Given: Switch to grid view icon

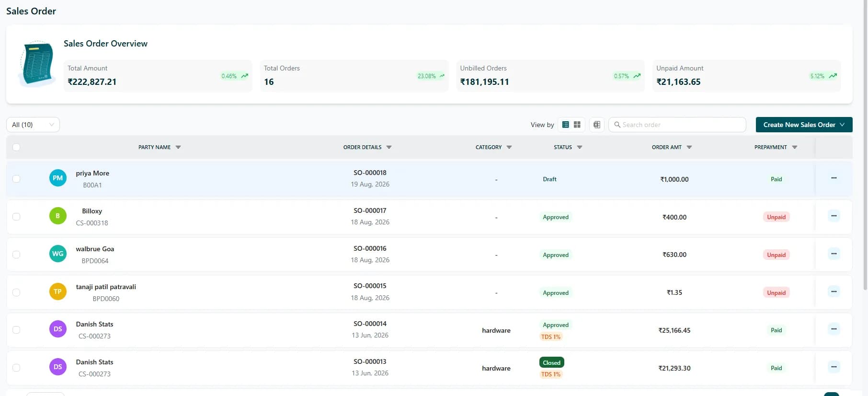Looking at the screenshot, I should [x=577, y=125].
